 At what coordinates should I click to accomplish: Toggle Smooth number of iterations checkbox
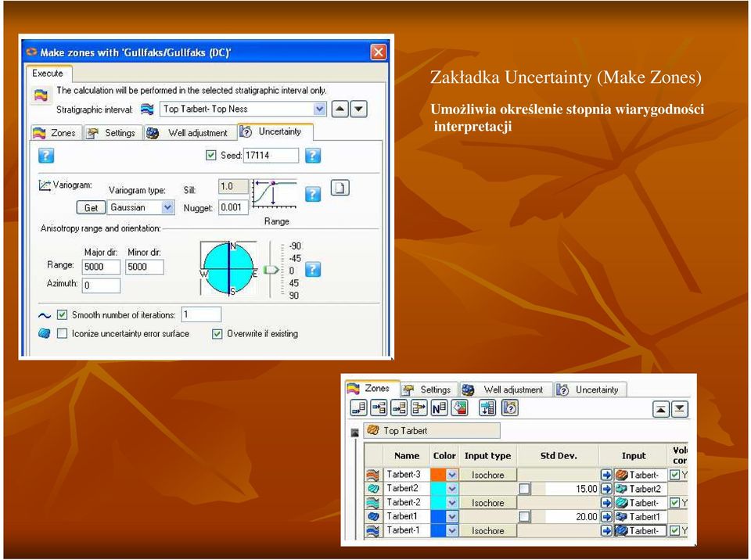point(62,314)
